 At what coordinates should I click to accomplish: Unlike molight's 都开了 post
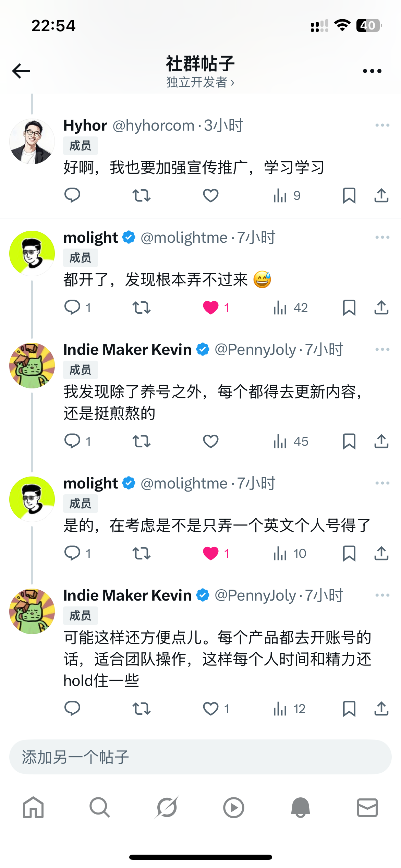click(210, 308)
